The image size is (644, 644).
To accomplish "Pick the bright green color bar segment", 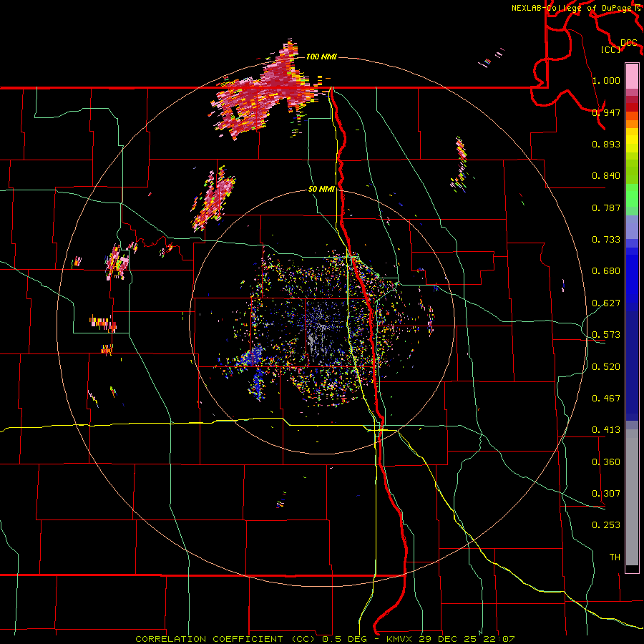I will tap(632, 195).
